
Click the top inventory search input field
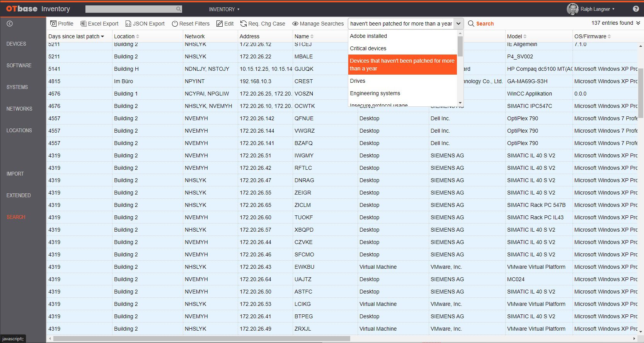click(x=130, y=9)
